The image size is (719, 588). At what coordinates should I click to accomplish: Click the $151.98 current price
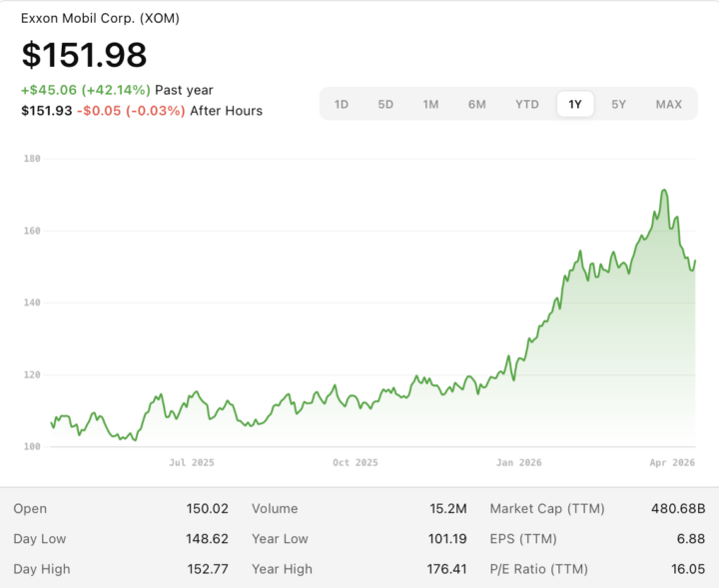(84, 55)
